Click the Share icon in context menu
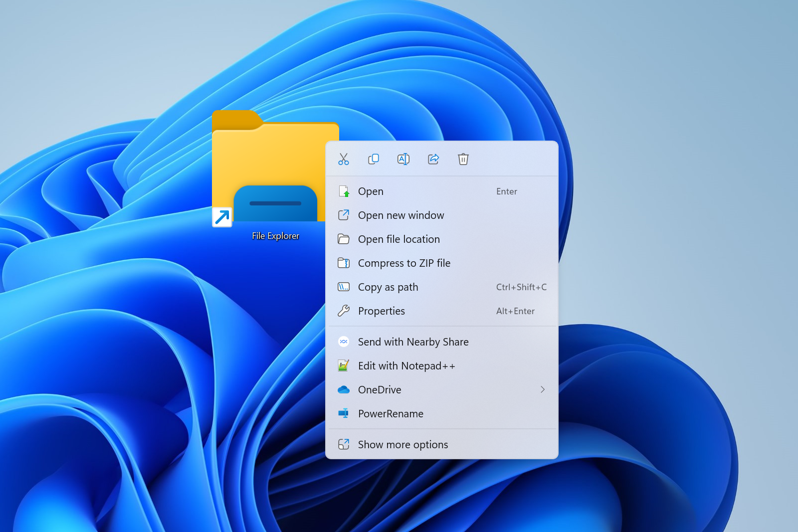 pos(433,159)
